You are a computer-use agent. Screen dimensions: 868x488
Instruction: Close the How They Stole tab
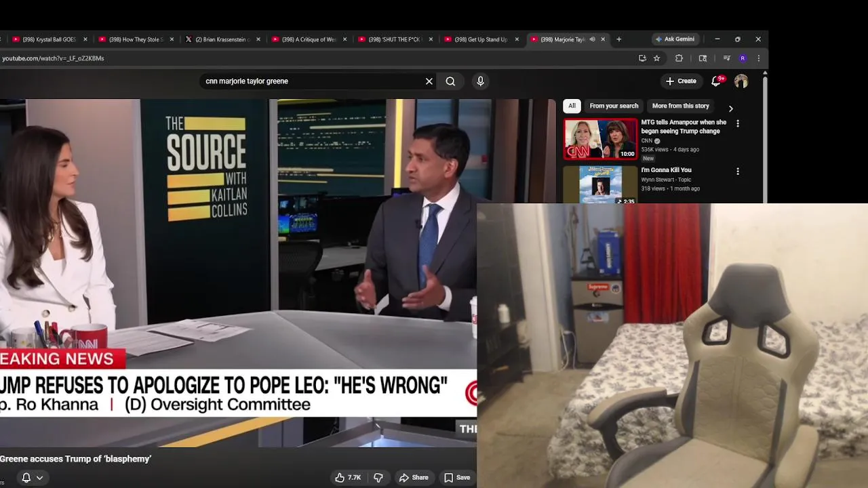pyautogui.click(x=172, y=39)
